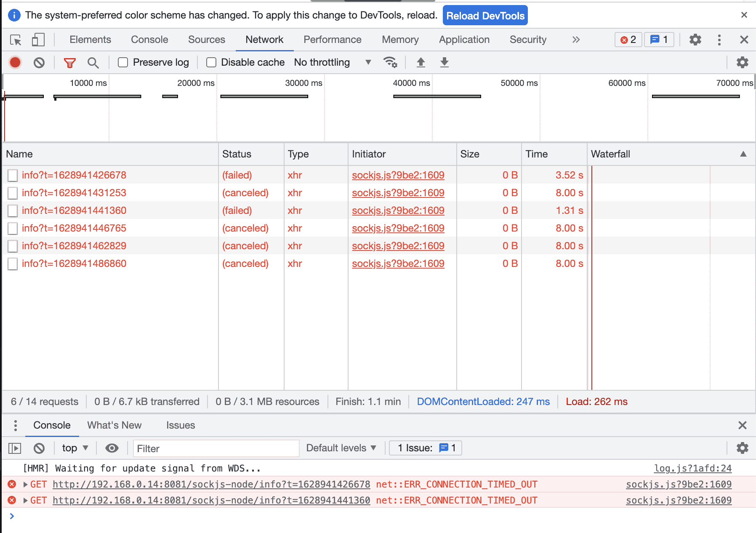Open the No throttling dropdown
The image size is (756, 533).
[x=333, y=62]
